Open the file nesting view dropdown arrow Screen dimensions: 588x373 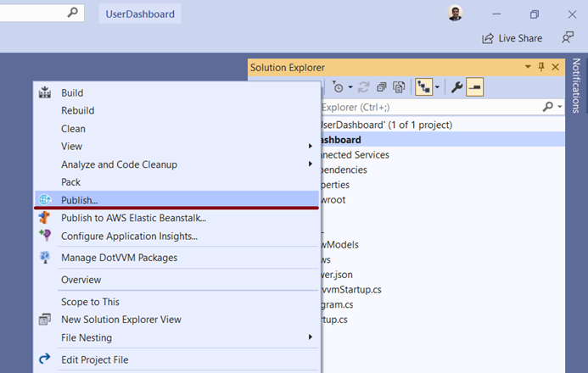[437, 87]
